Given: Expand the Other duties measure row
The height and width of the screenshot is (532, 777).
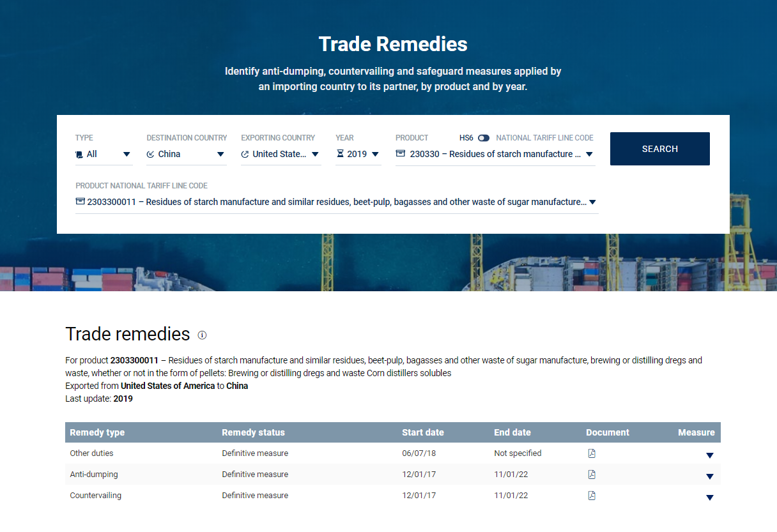Looking at the screenshot, I should 709,455.
